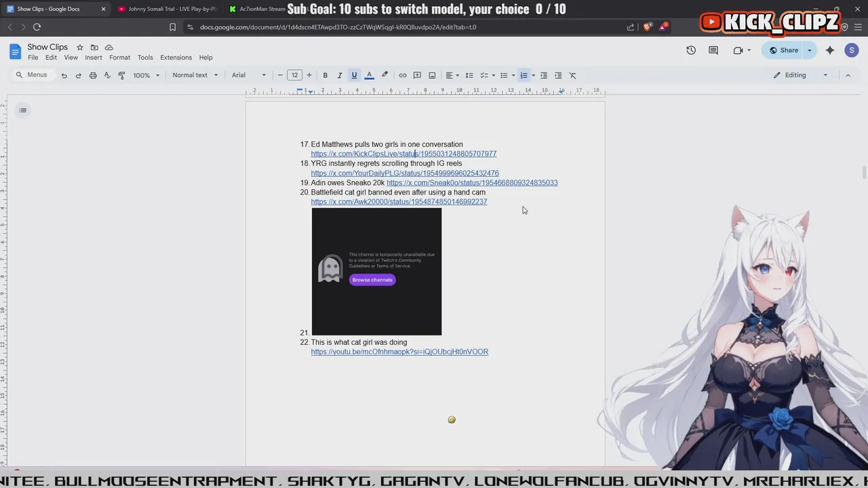Toggle the checklist button
The height and width of the screenshot is (488, 868).
coord(484,75)
